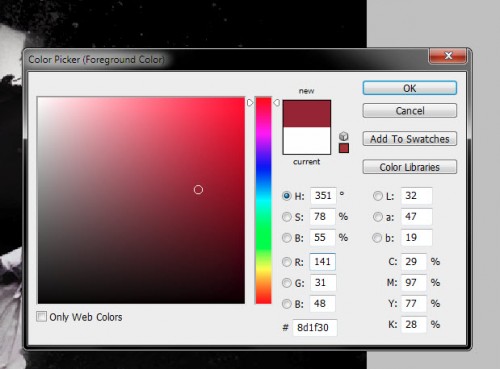Image resolution: width=500 pixels, height=369 pixels.
Task: Click the Cancel button
Action: click(x=410, y=111)
